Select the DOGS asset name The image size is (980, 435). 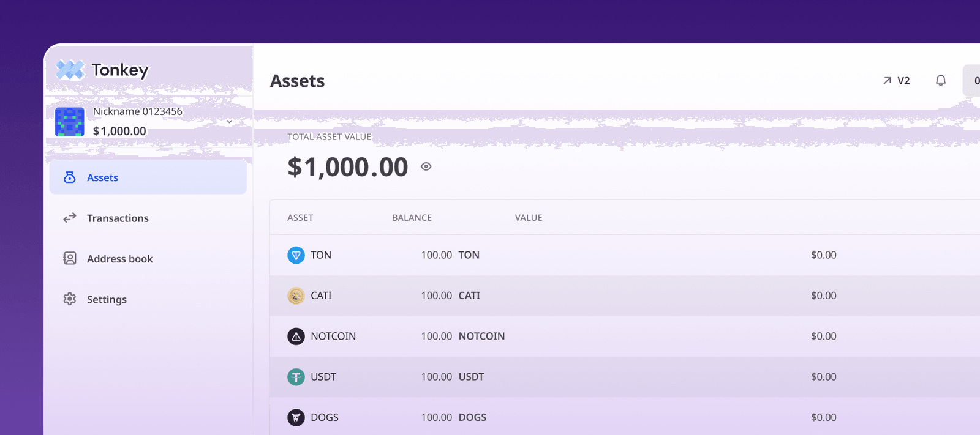click(x=325, y=417)
